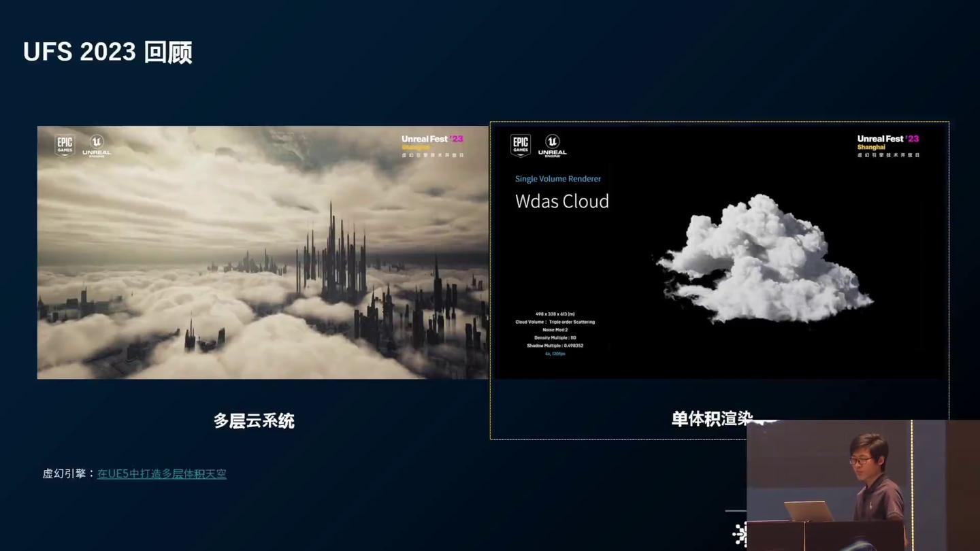Select the 单体积渲染 caption
Screen dimensions: 980x551
tap(713, 419)
